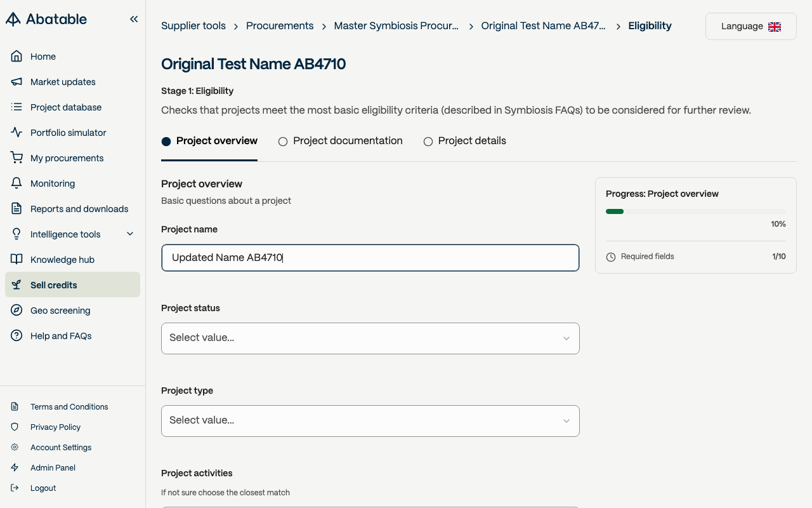This screenshot has width=812, height=508.
Task: Click the My procurements cart icon
Action: 16,158
